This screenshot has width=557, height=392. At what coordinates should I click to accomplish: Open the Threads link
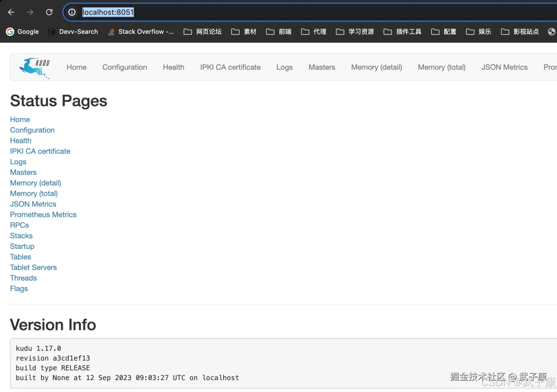coord(23,278)
